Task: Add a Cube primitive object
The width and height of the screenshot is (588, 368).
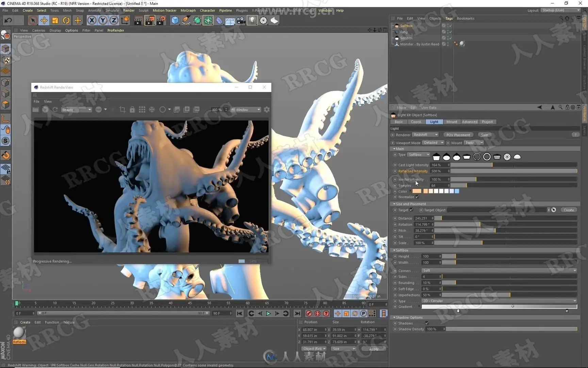Action: [175, 20]
